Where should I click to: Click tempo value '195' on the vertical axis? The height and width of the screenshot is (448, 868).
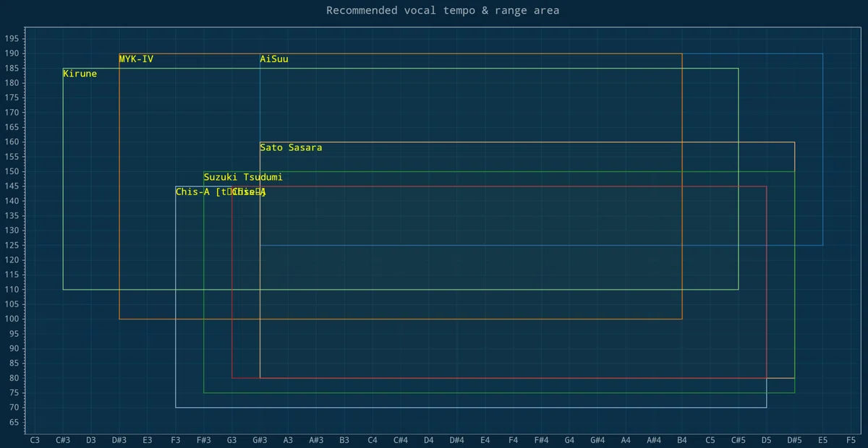(12, 39)
